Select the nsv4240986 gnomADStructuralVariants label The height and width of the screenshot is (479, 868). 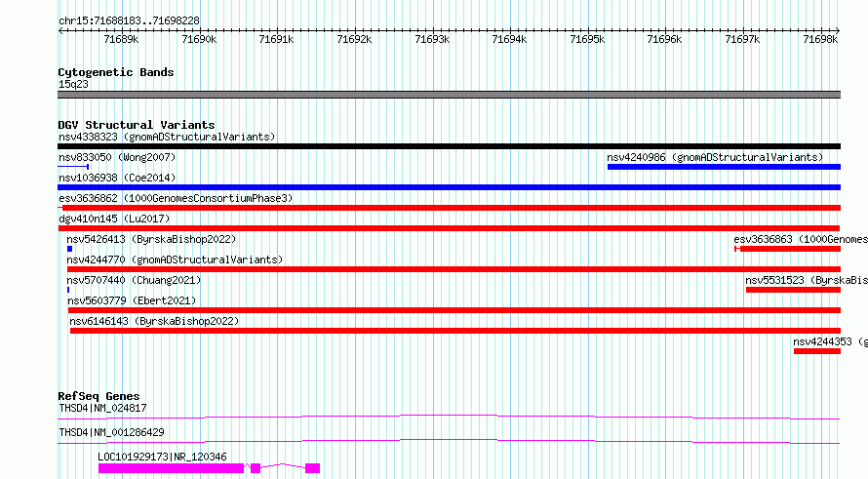click(x=715, y=157)
